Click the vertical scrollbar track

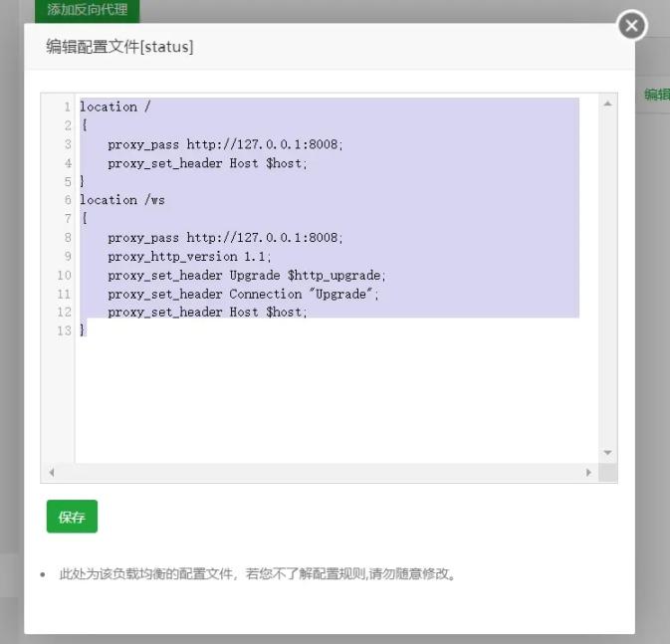[607, 279]
